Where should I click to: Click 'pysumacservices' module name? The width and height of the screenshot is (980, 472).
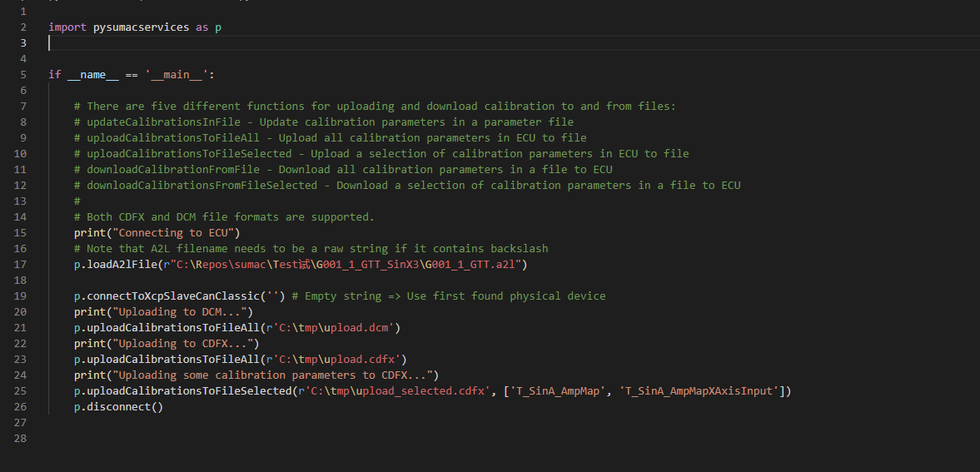point(142,27)
